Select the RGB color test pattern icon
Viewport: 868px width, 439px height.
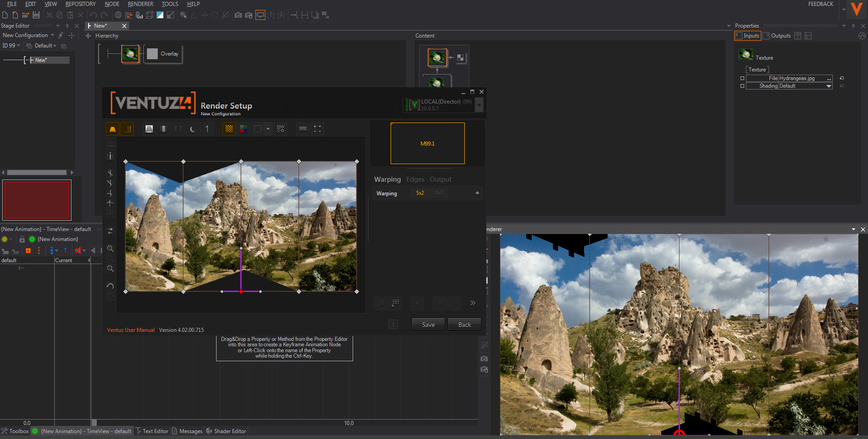coord(244,129)
